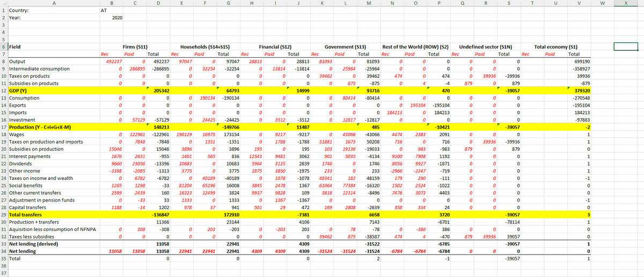Select the 'Rest of the World (ROW) (S2)' heading
Screen dimensions: 644x277
(x=415, y=47)
